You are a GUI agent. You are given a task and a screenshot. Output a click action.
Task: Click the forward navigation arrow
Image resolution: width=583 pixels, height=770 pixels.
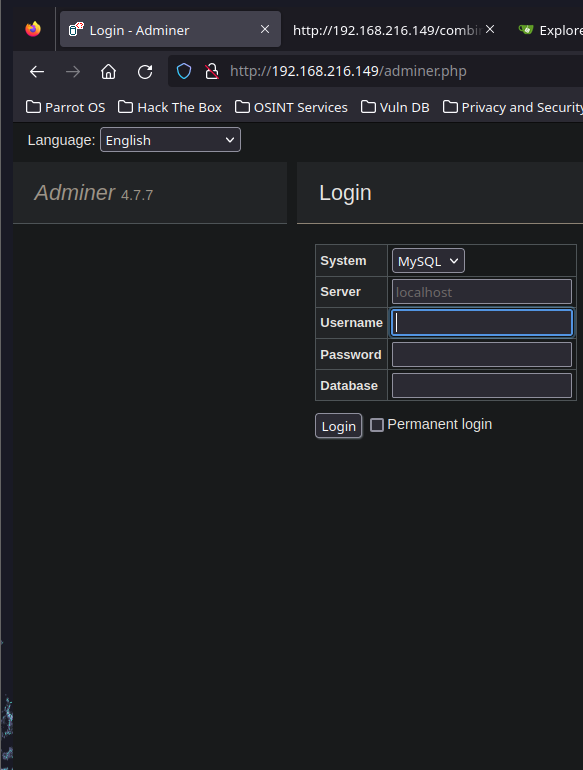tap(73, 72)
